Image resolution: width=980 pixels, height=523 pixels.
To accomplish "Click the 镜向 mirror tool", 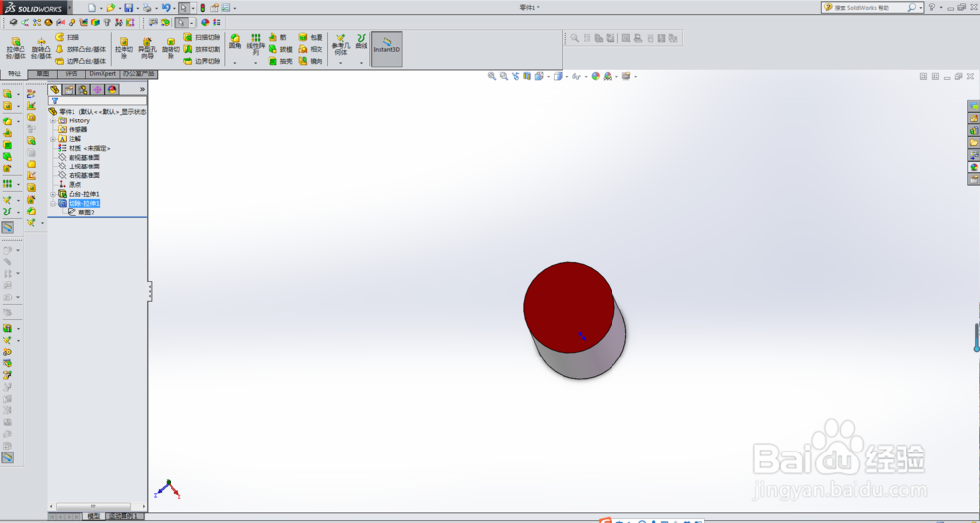I will tap(311, 61).
